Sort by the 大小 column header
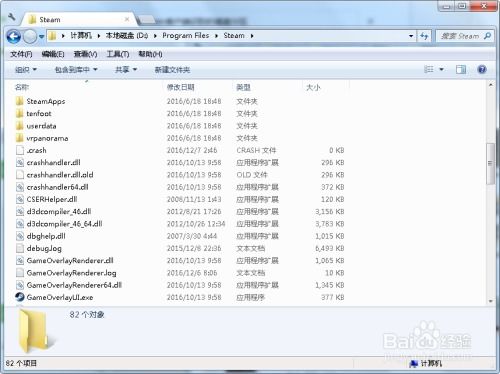This screenshot has height=374, width=500. click(313, 87)
